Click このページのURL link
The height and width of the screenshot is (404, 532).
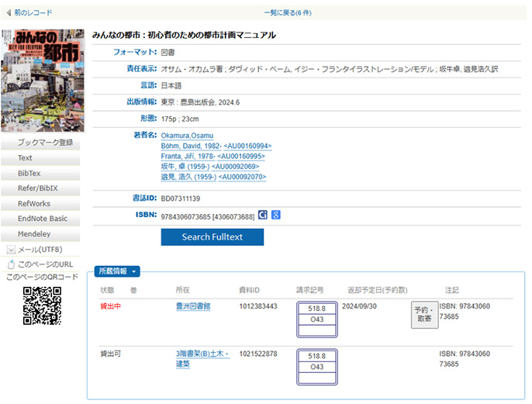pos(46,264)
